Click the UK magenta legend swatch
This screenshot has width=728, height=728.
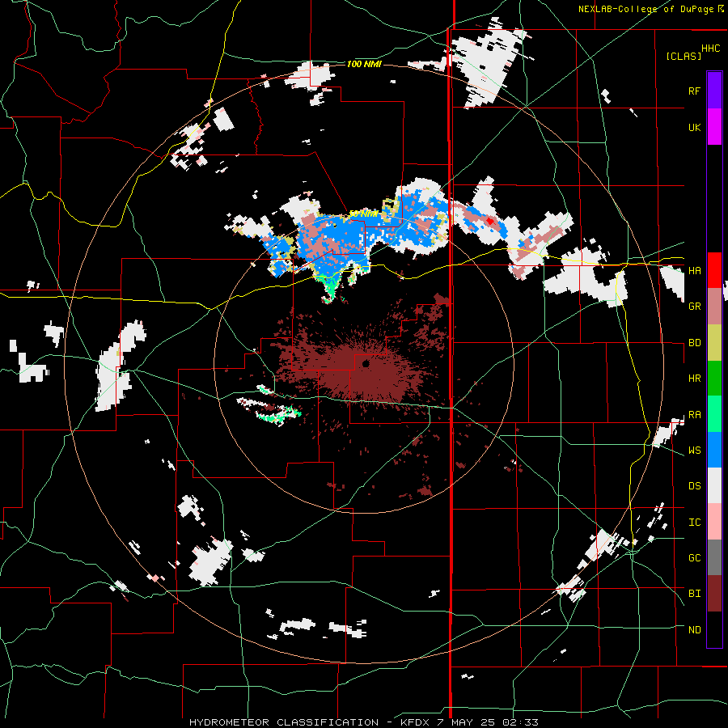714,126
